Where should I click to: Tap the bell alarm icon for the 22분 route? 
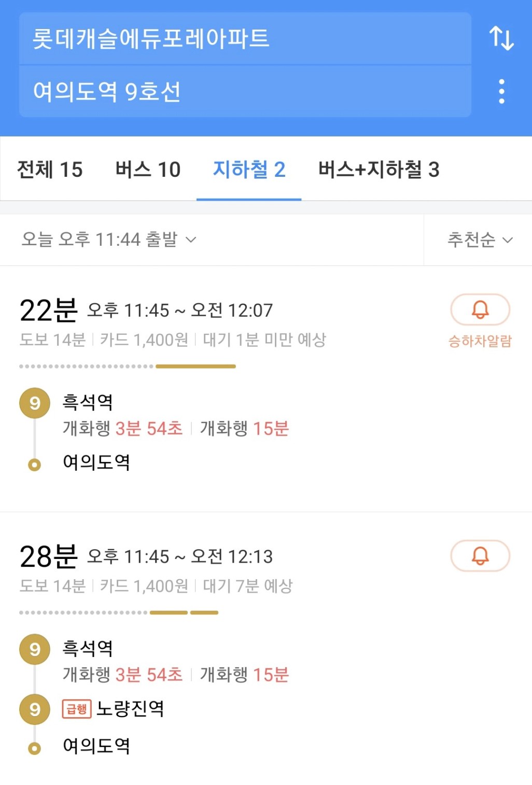click(x=480, y=310)
